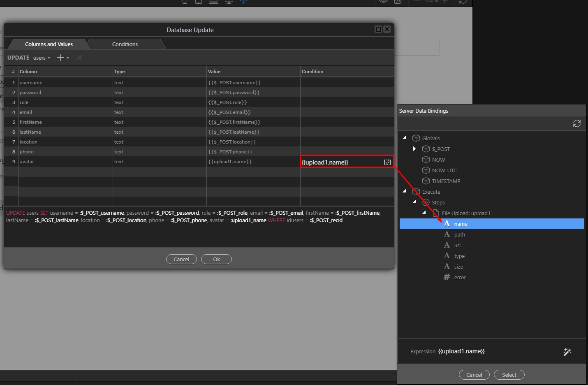Open the users table dropdown
Screen dimensions: 588x385
tap(42, 58)
